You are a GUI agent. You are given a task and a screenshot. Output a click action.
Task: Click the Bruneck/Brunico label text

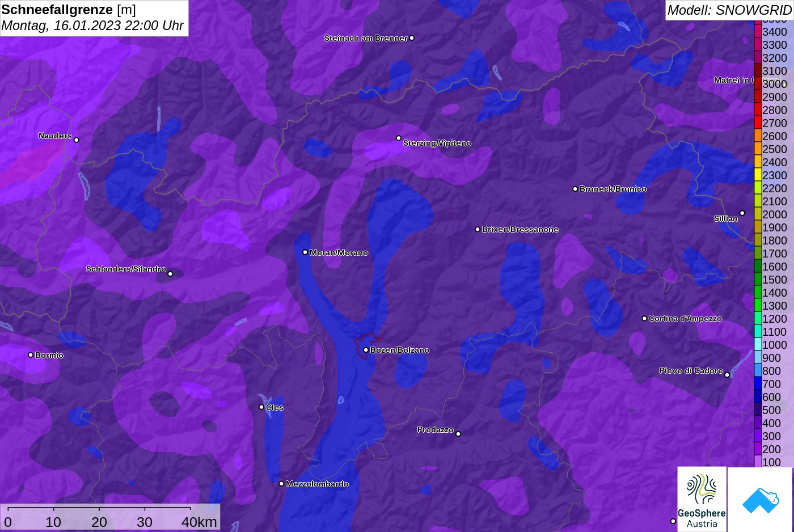(613, 189)
